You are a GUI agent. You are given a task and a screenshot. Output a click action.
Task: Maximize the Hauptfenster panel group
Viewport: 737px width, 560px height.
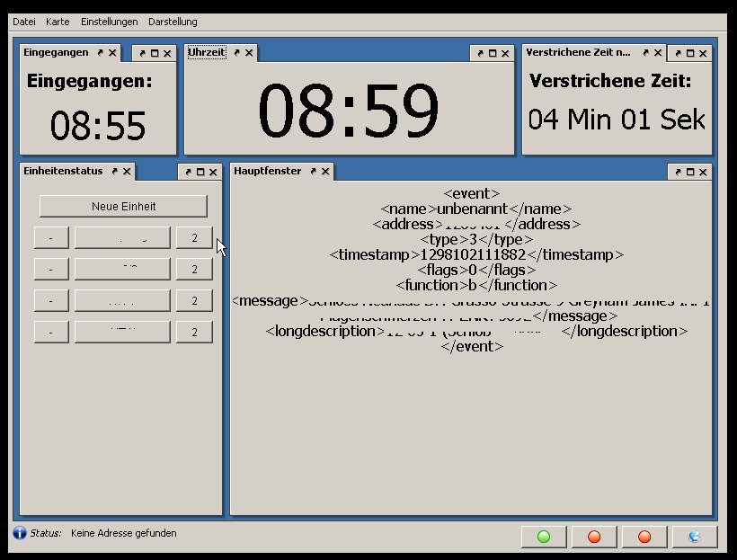(x=690, y=172)
